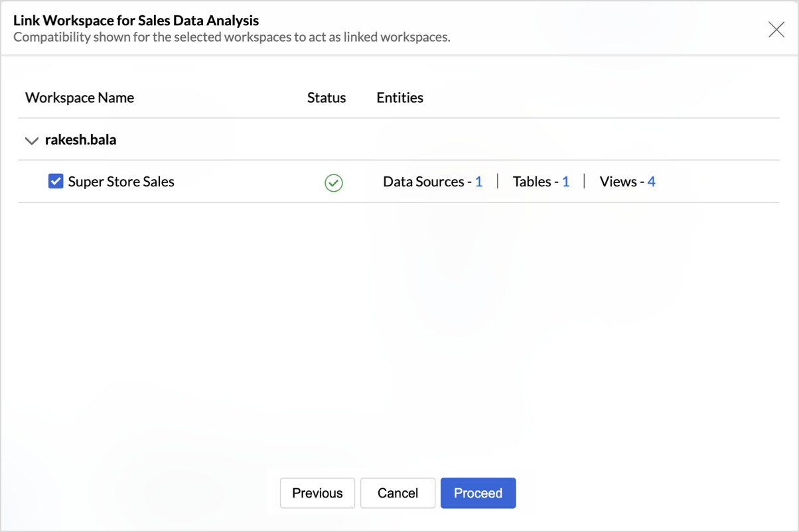
Task: Collapse the rakesh.bala workspace group
Action: [31, 140]
